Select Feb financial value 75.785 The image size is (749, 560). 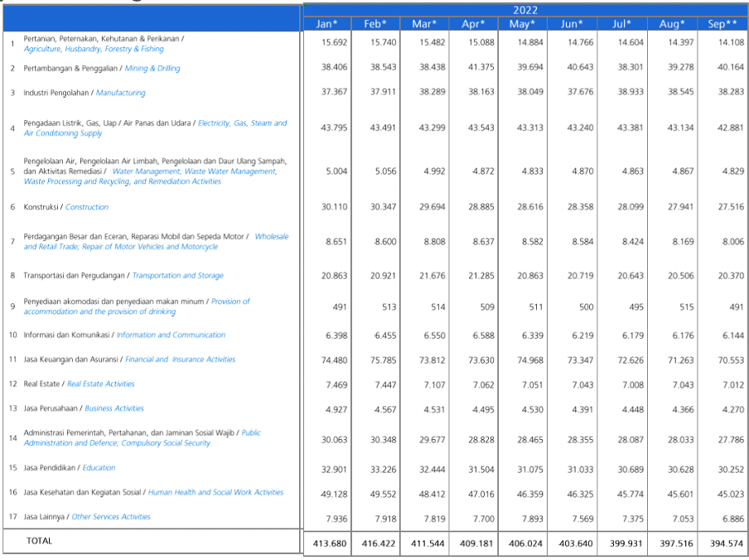tap(383, 360)
